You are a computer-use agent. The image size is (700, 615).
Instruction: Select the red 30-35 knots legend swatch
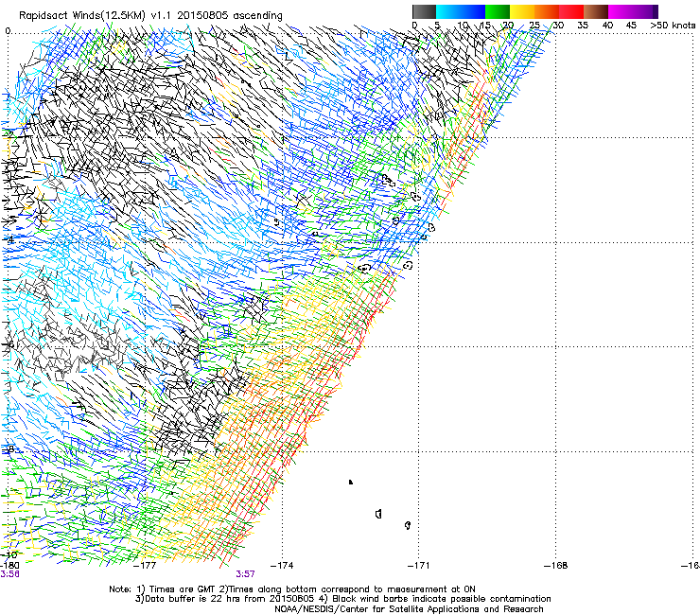(571, 11)
